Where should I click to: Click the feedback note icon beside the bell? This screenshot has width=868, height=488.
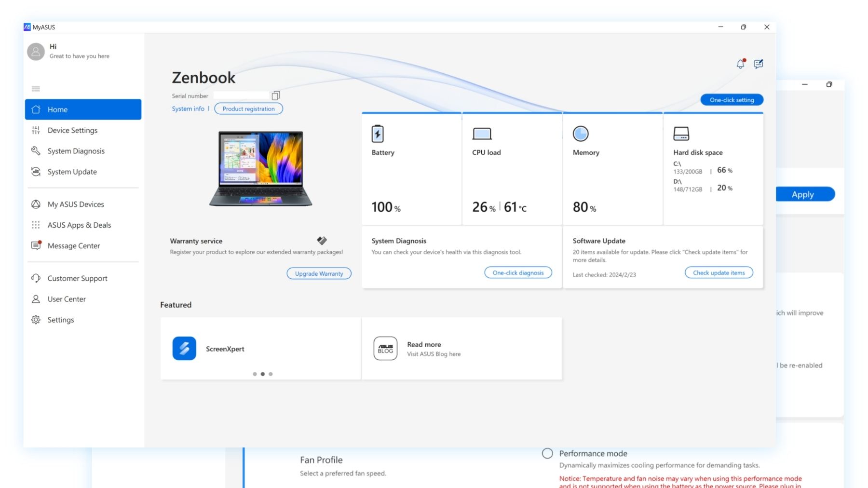click(759, 64)
